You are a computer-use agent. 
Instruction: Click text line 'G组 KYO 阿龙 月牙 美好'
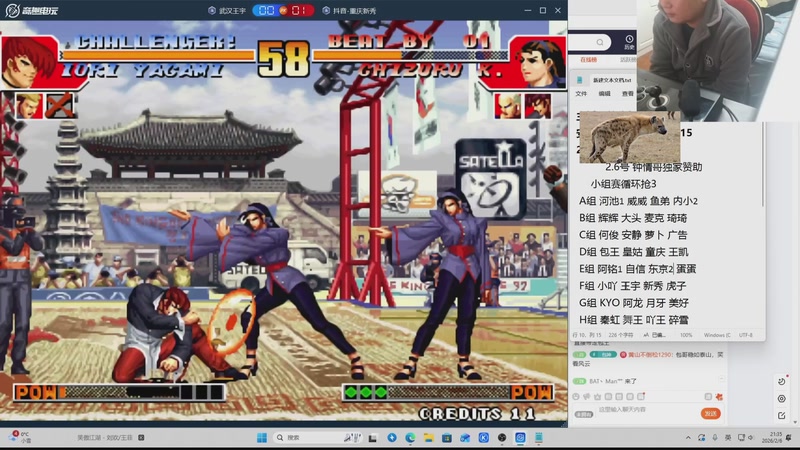[x=634, y=303]
